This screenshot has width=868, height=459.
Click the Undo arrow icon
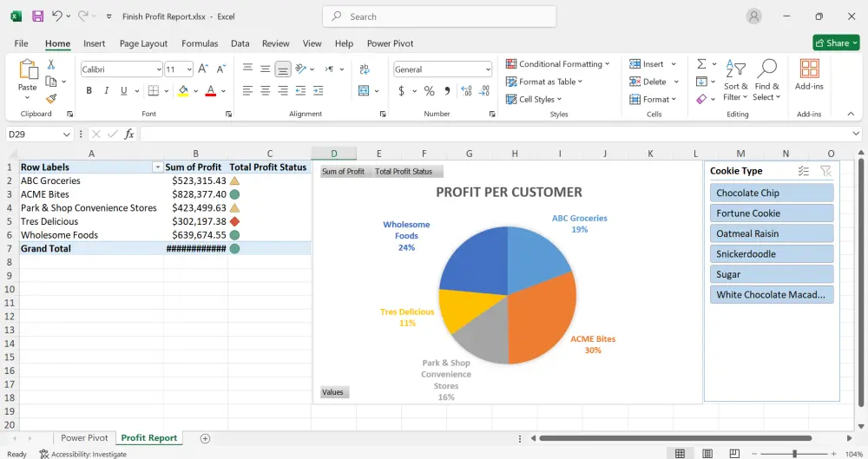click(x=57, y=16)
